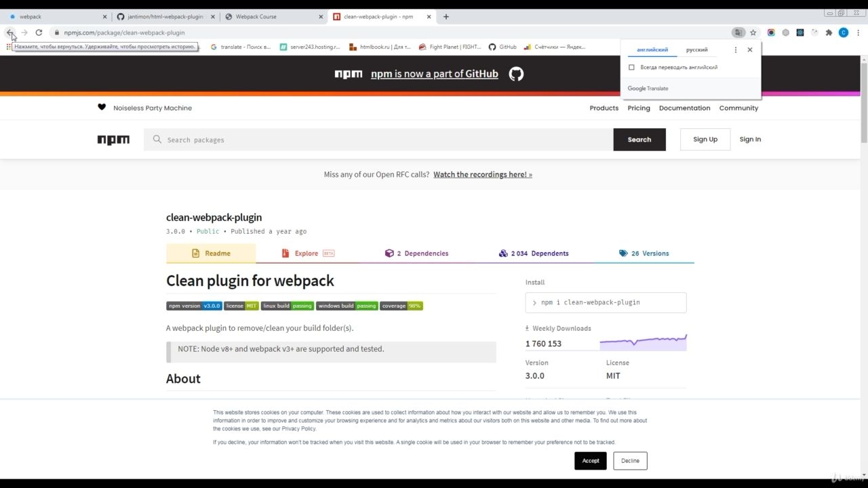Click the "1 760 153" weekly downloads value
The image size is (868, 488).
coord(543,344)
